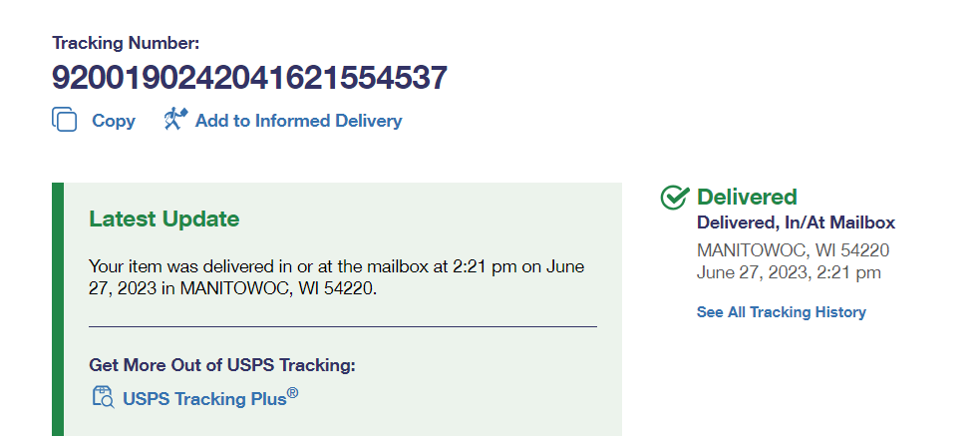980x441 pixels.
Task: Click the delivery details paragraph in Latest Update
Action: click(x=336, y=277)
